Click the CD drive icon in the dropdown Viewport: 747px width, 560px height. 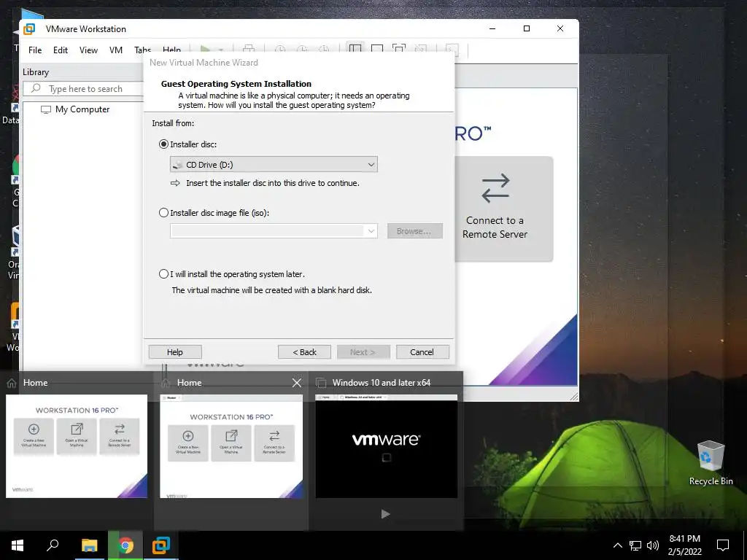pos(178,165)
